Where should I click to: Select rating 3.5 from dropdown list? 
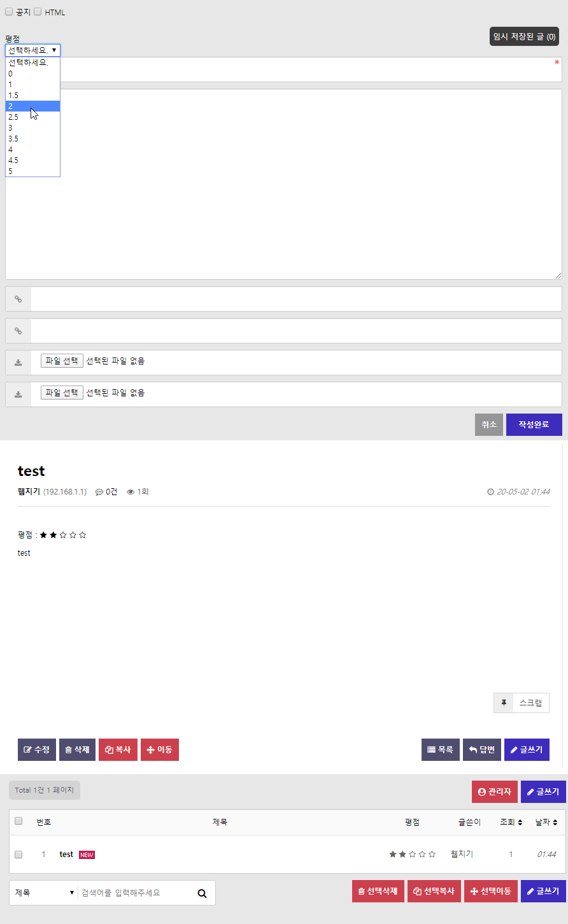click(x=14, y=138)
